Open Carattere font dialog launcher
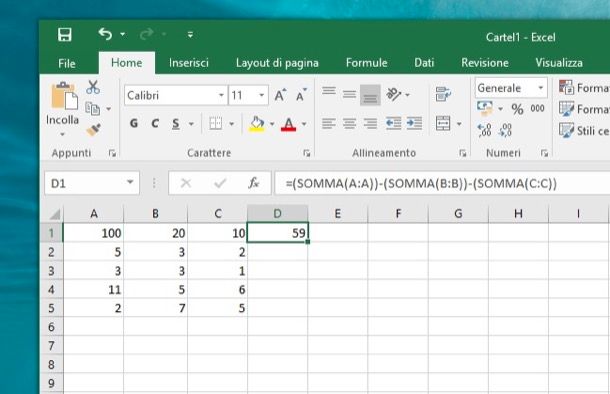This screenshot has width=610, height=394. tap(307, 153)
